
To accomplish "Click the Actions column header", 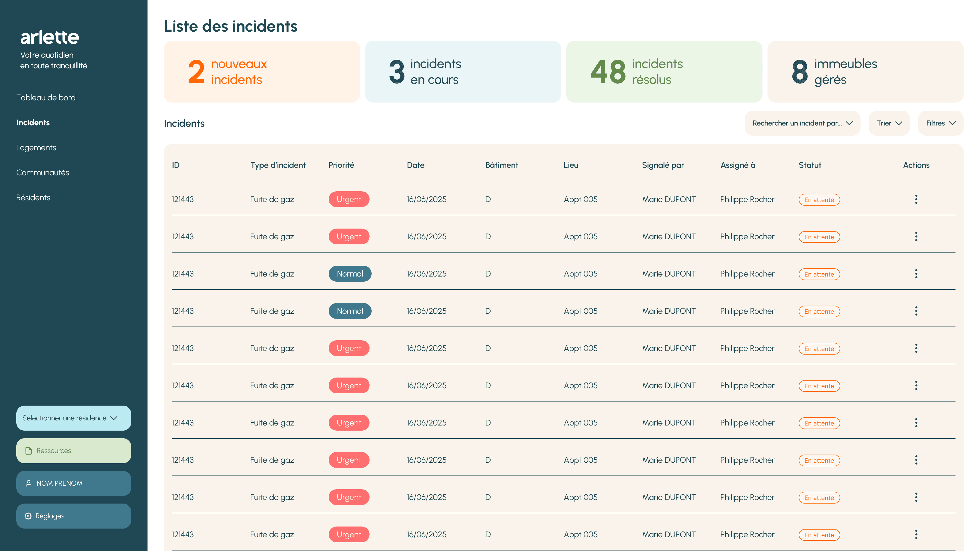I will (916, 165).
